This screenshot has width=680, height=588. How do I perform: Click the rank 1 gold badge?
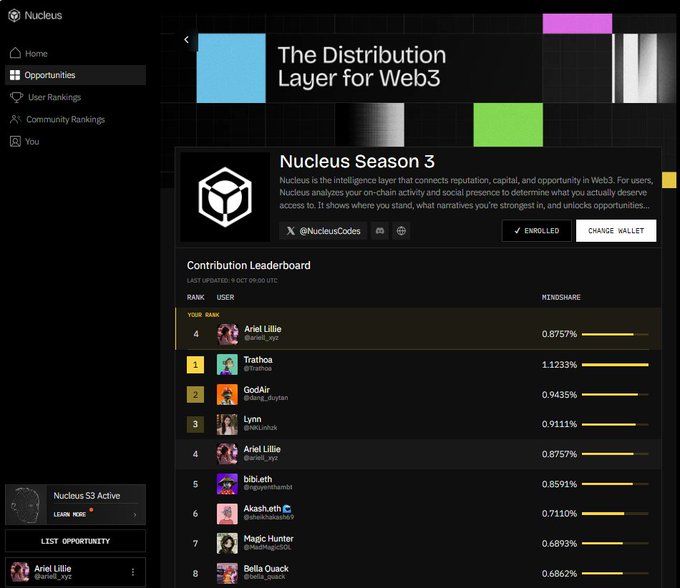[x=195, y=365]
